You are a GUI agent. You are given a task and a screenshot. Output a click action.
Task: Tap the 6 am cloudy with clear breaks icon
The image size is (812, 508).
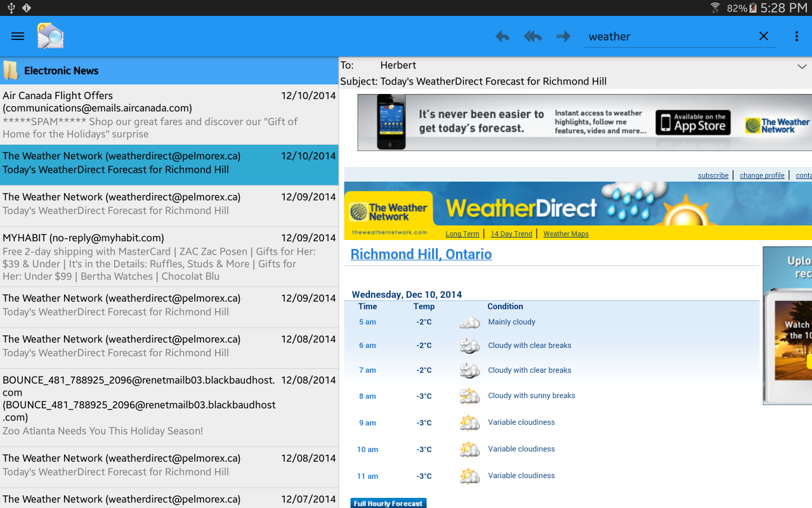tap(469, 346)
